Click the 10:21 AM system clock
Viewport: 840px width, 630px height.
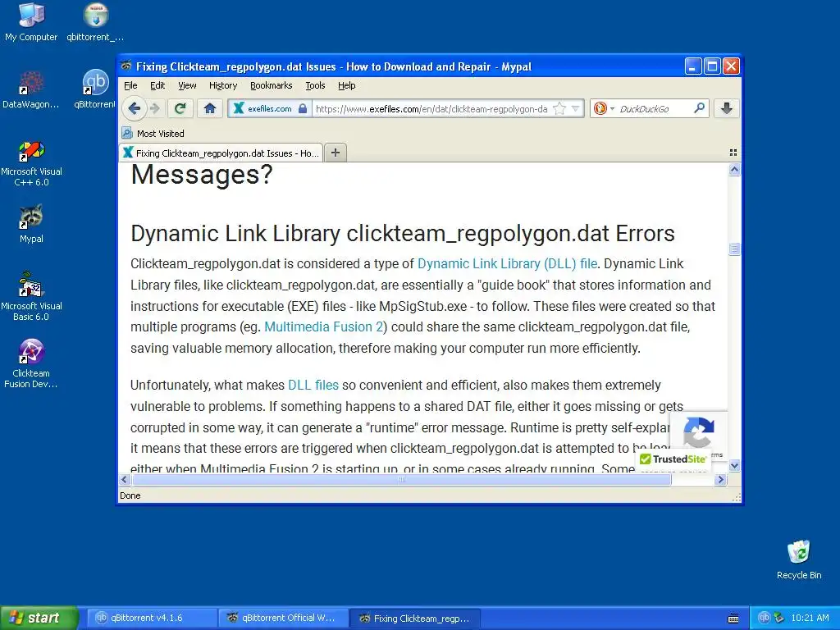(810, 618)
